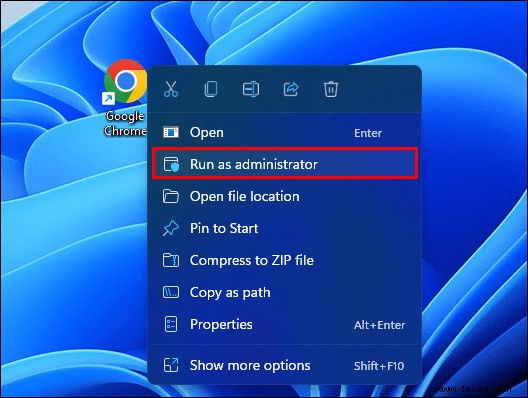528x398 pixels.
Task: Select Pin to Start
Action: [285, 228]
